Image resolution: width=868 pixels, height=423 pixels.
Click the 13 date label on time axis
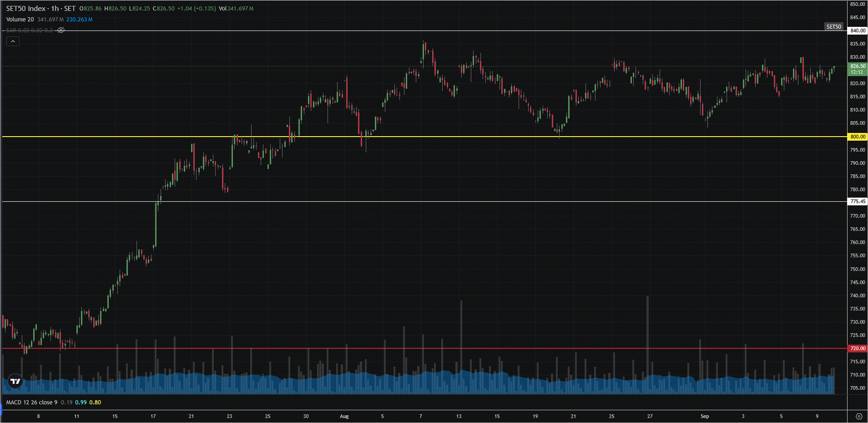(459, 416)
